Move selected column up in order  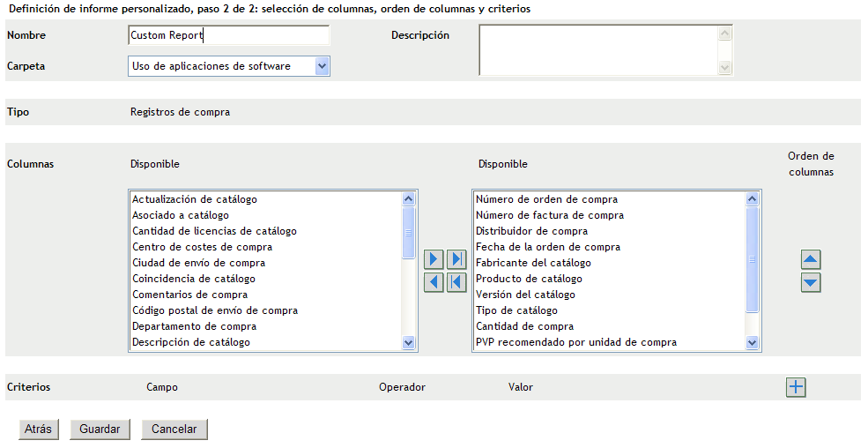811,260
